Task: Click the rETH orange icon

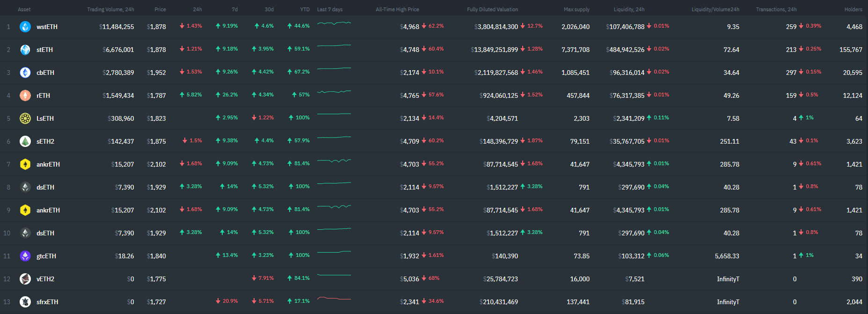Action: click(25, 95)
